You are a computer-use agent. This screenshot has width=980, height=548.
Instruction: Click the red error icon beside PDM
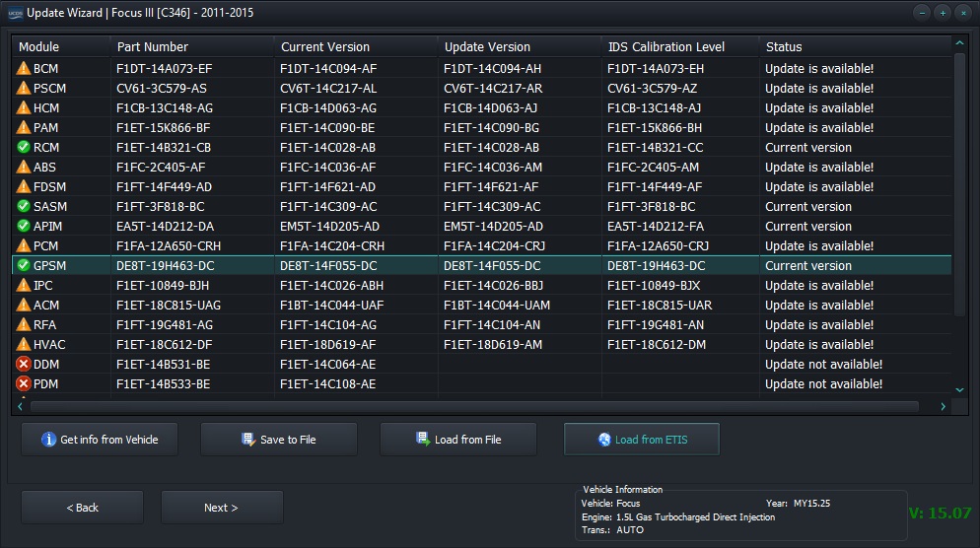(x=24, y=384)
